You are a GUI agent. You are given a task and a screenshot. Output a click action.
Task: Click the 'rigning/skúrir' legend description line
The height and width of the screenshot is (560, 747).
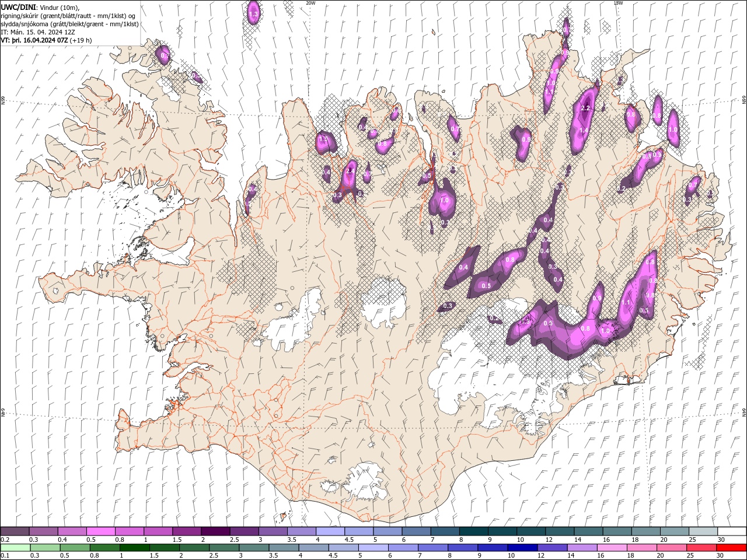[x=68, y=16]
